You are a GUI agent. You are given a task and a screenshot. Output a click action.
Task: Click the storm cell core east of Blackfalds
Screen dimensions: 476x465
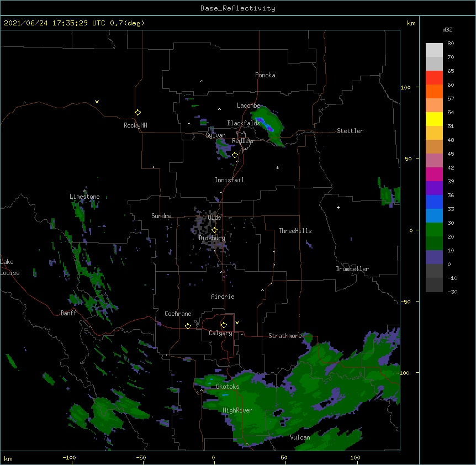(x=265, y=124)
